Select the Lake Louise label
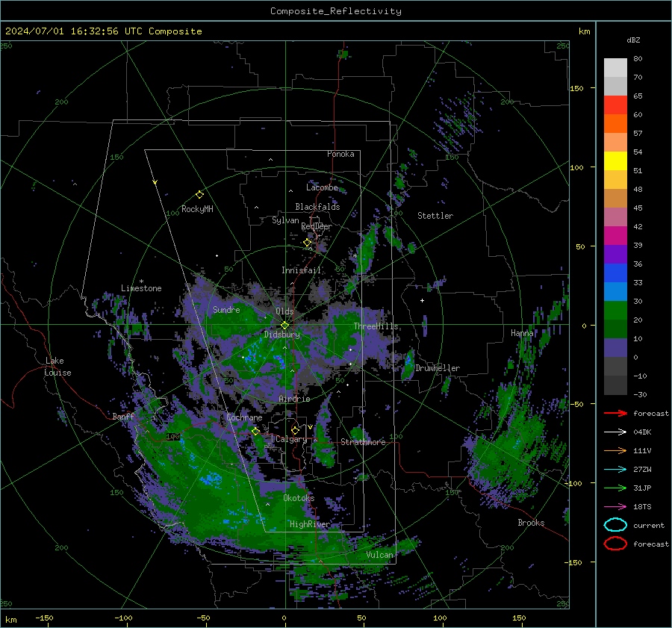The height and width of the screenshot is (628, 672). 57,367
